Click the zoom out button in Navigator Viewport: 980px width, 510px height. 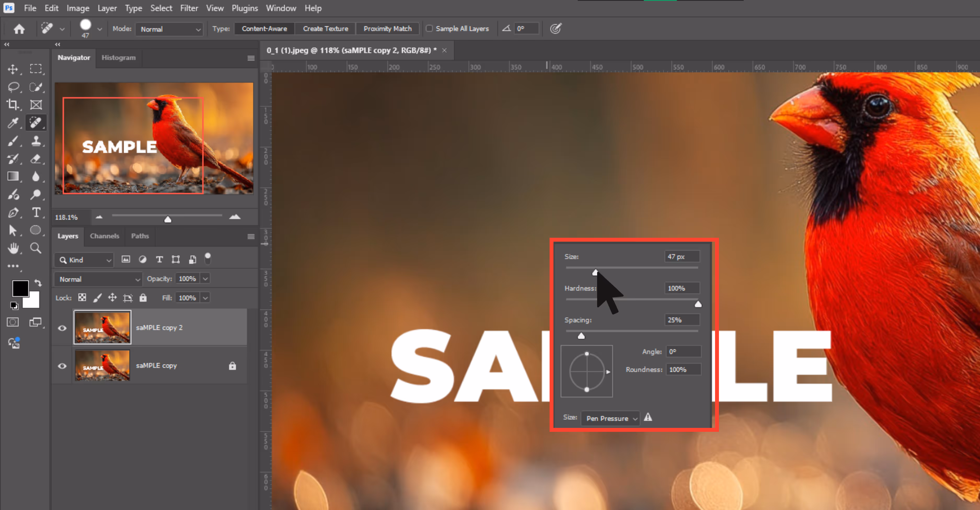[99, 217]
